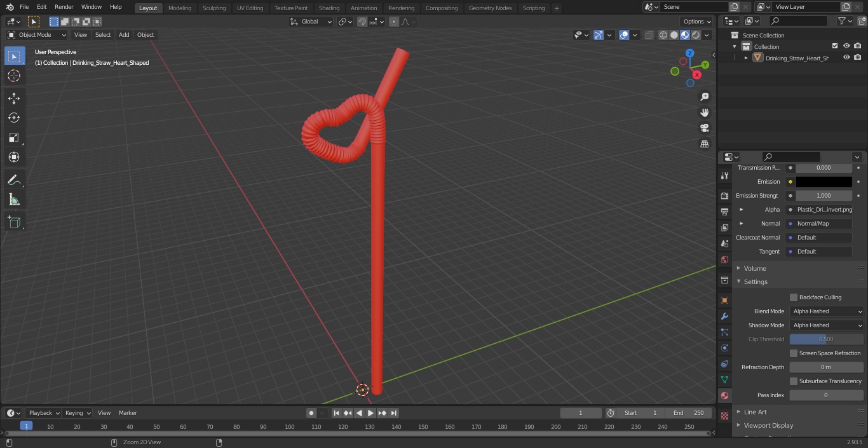Adjust the Emission Strength value slider
This screenshot has width=868, height=448.
click(x=824, y=196)
